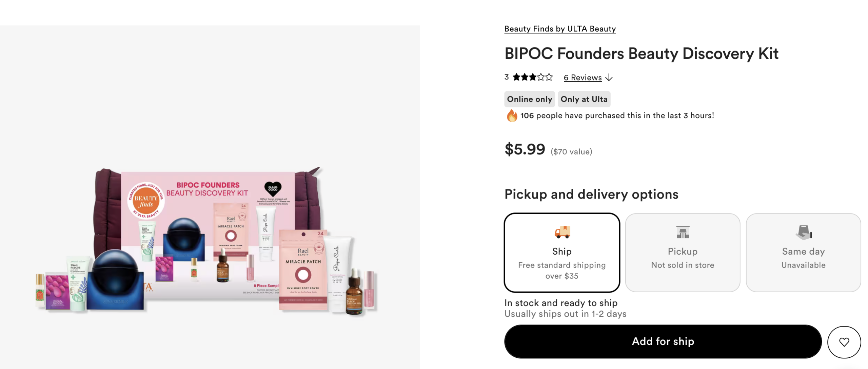Image resolution: width=868 pixels, height=369 pixels.
Task: Select the Pickup option card
Action: point(682,253)
